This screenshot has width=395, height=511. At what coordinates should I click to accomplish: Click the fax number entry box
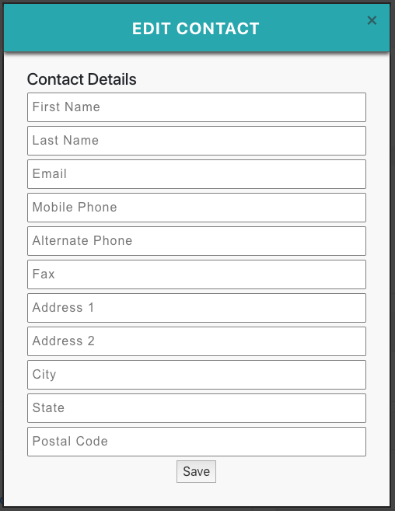[196, 274]
